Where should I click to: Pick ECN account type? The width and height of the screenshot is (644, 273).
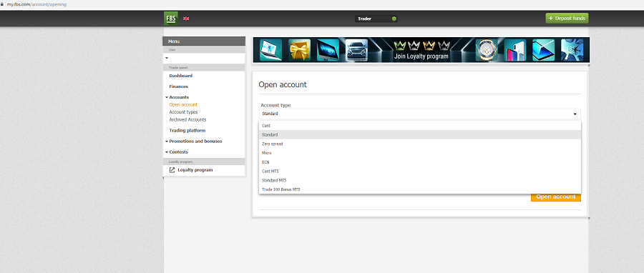tap(420, 162)
